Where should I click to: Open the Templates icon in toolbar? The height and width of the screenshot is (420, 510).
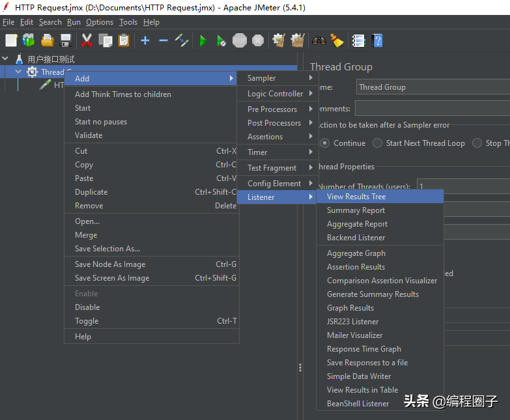click(29, 40)
